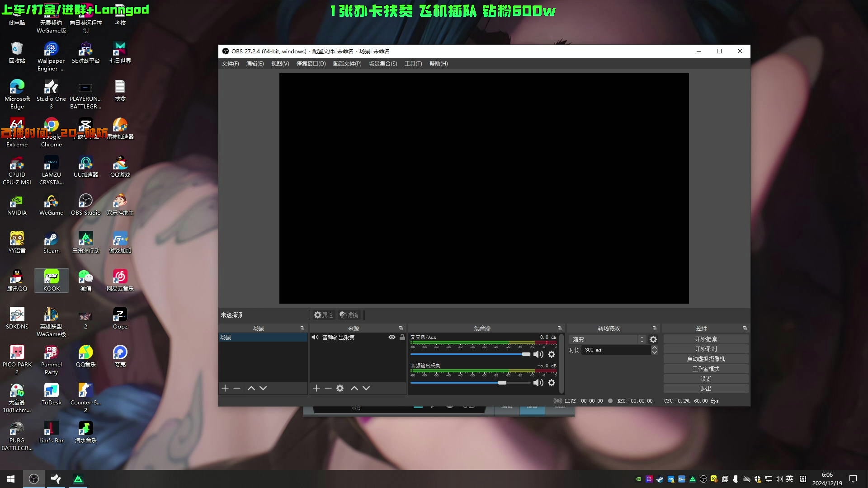Open the OBS Studio desktop shortcut
The width and height of the screenshot is (868, 488).
tap(85, 205)
